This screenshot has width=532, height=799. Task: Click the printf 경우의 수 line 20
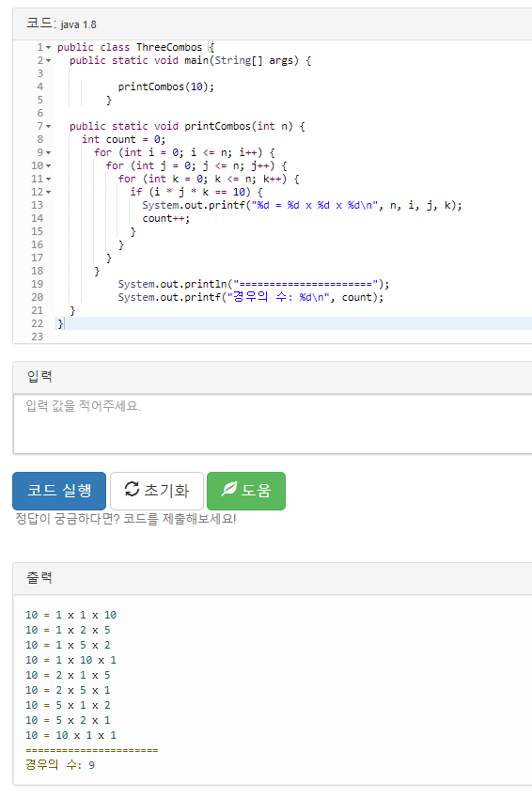251,297
